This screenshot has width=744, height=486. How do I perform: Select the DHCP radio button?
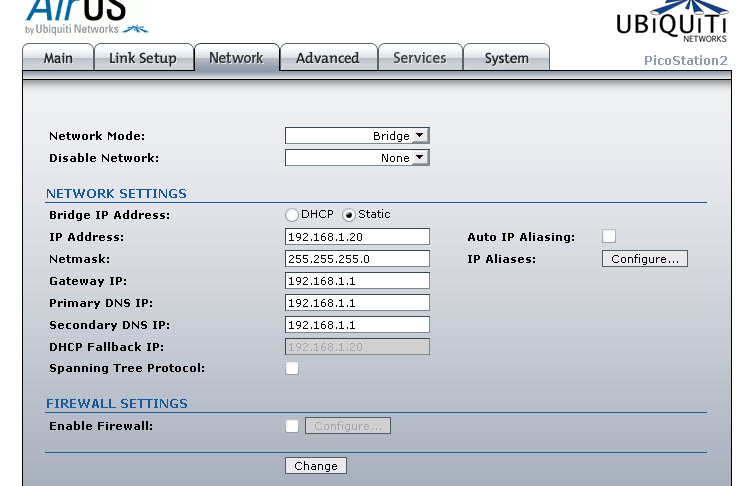292,215
